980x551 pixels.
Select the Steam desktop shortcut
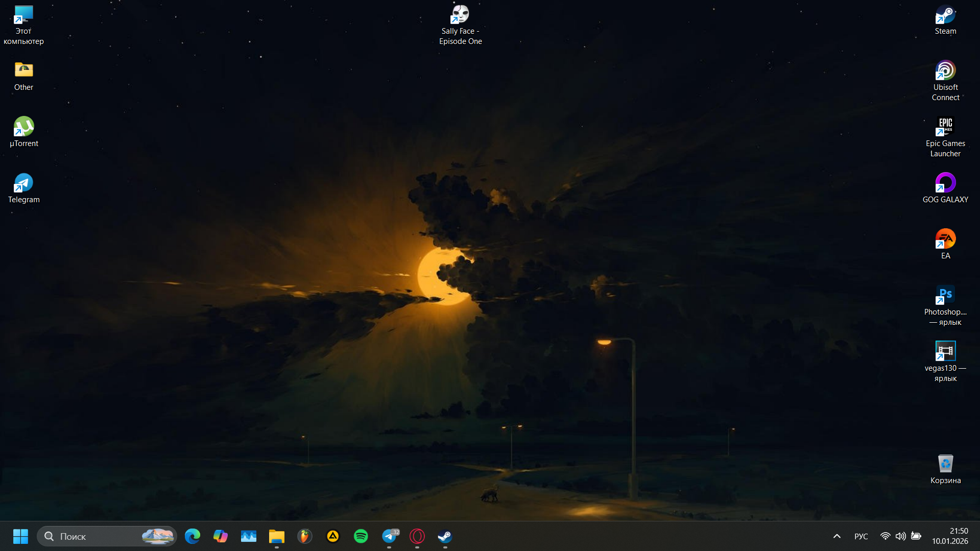click(x=945, y=20)
